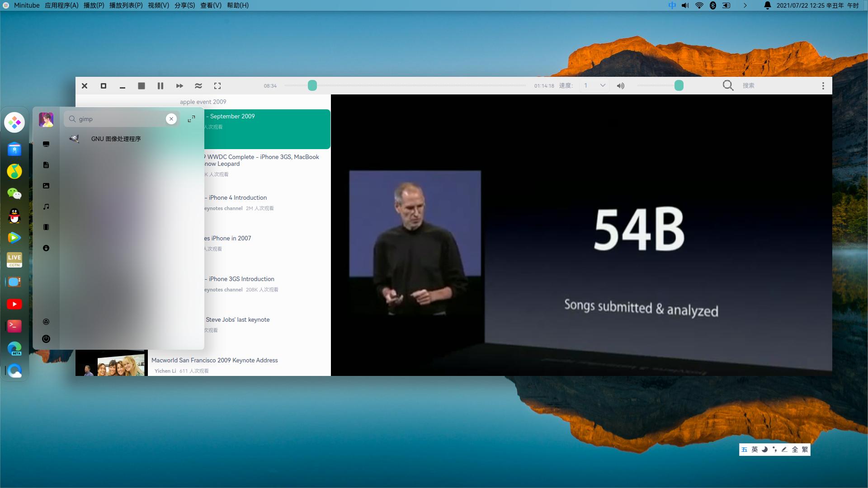Click the related videos wavy icon
The width and height of the screenshot is (868, 488).
tap(198, 86)
